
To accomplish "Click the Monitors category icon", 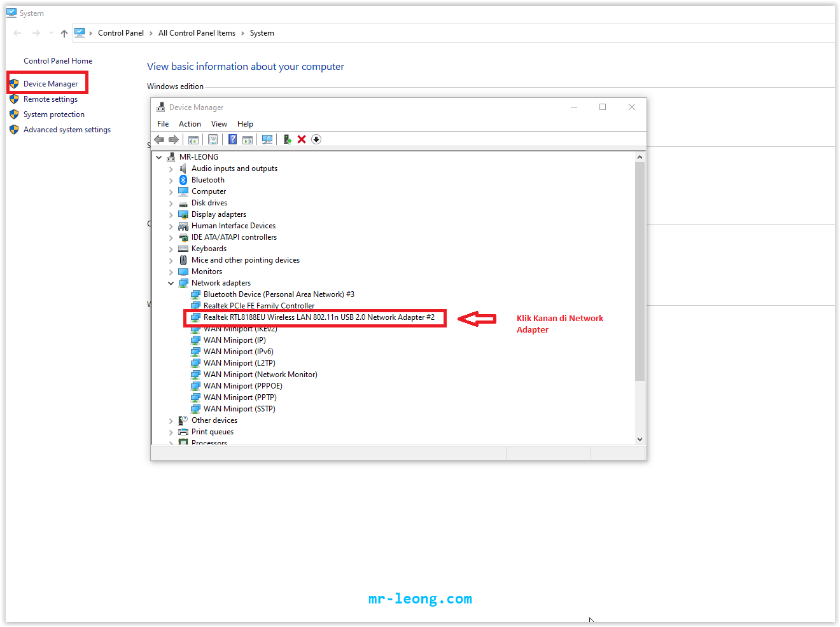I will tap(183, 272).
